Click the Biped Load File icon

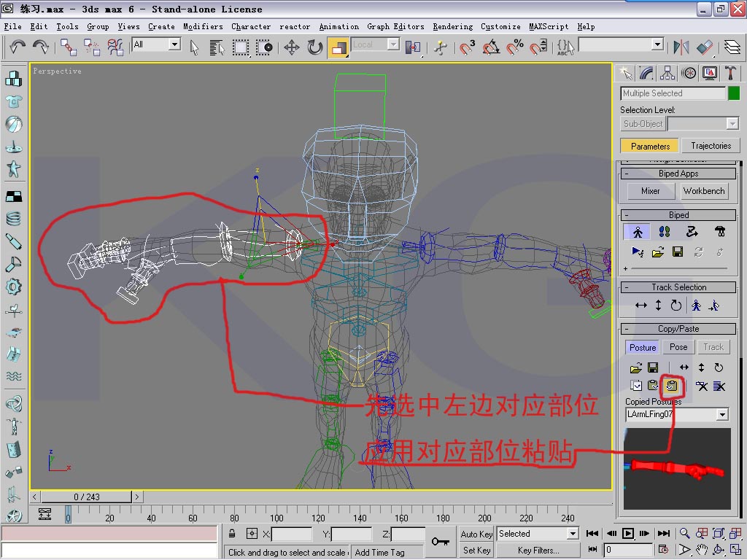click(x=658, y=252)
